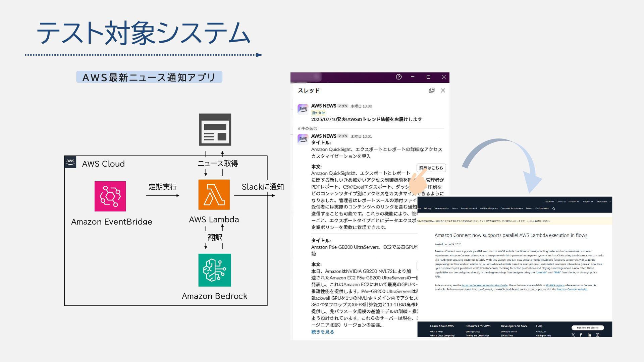Click the Amazon Connect article headline
This screenshot has width=644, height=362.
pyautogui.click(x=511, y=235)
